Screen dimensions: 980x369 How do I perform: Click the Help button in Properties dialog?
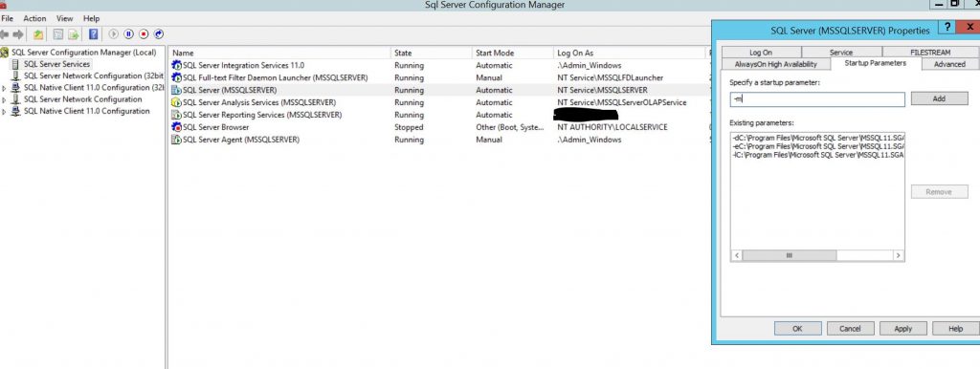coord(956,329)
